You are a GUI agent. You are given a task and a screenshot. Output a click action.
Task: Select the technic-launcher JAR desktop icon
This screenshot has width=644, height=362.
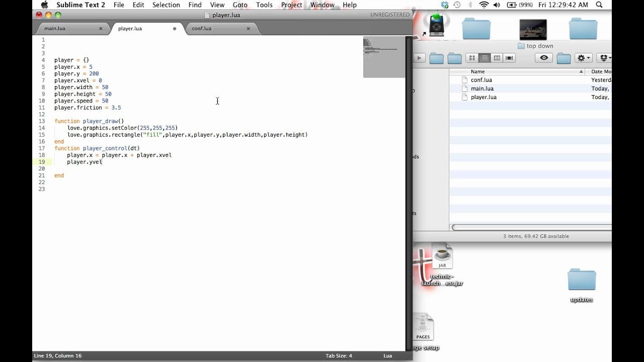pyautogui.click(x=442, y=256)
